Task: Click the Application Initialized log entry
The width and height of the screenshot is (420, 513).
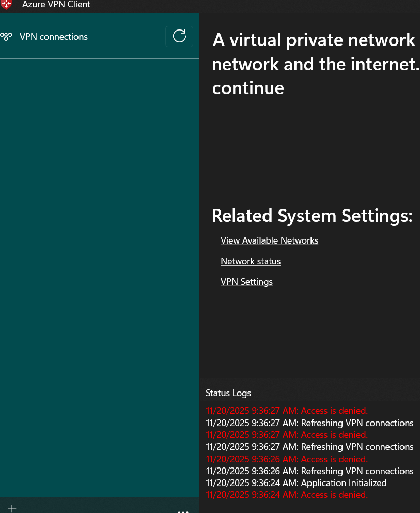Action: 296,483
